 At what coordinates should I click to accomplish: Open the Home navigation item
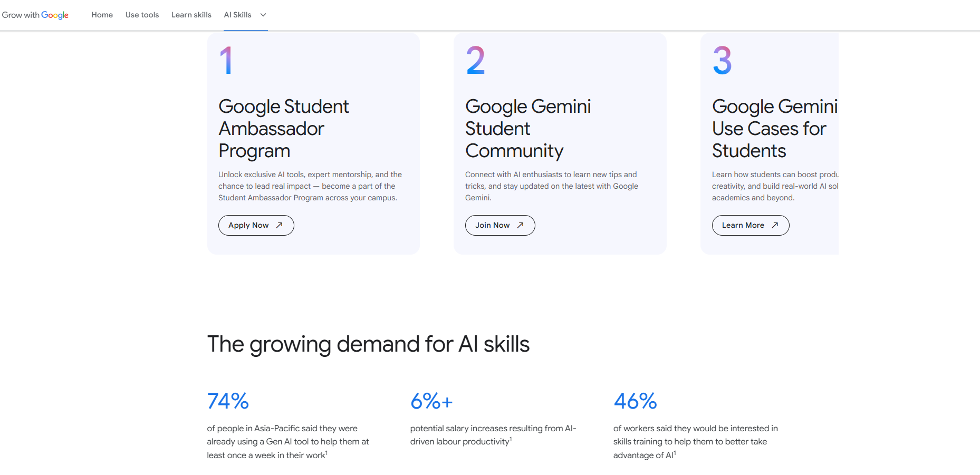click(x=102, y=15)
